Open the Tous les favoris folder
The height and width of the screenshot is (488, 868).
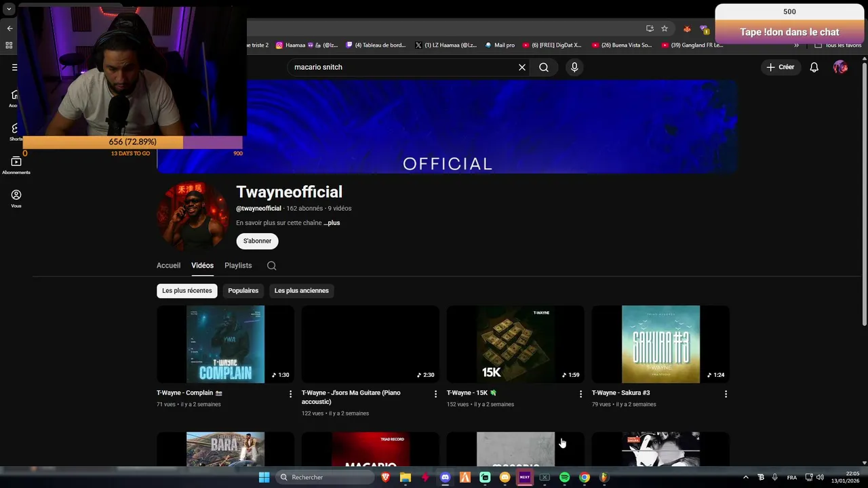[837, 45]
